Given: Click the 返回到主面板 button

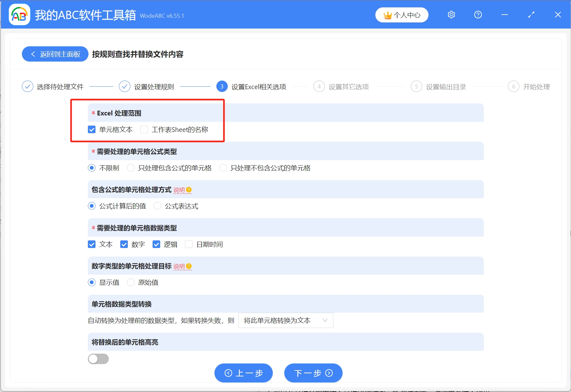Looking at the screenshot, I should coord(55,54).
